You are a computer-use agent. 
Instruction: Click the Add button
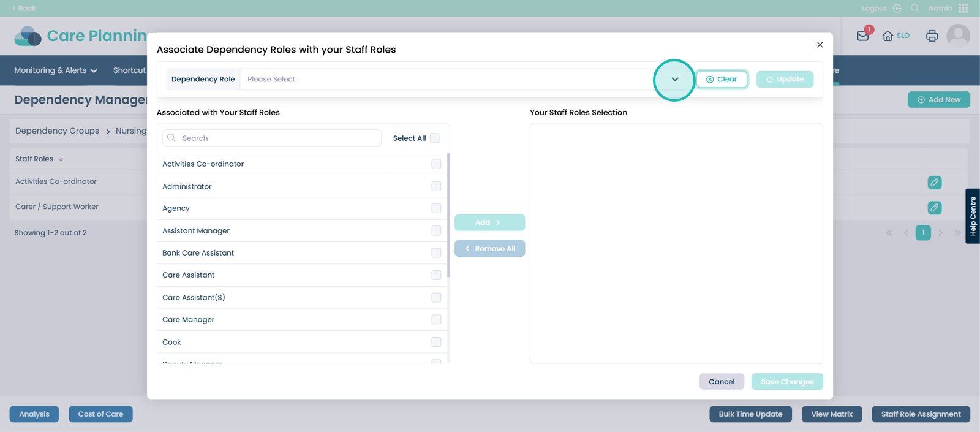click(489, 222)
